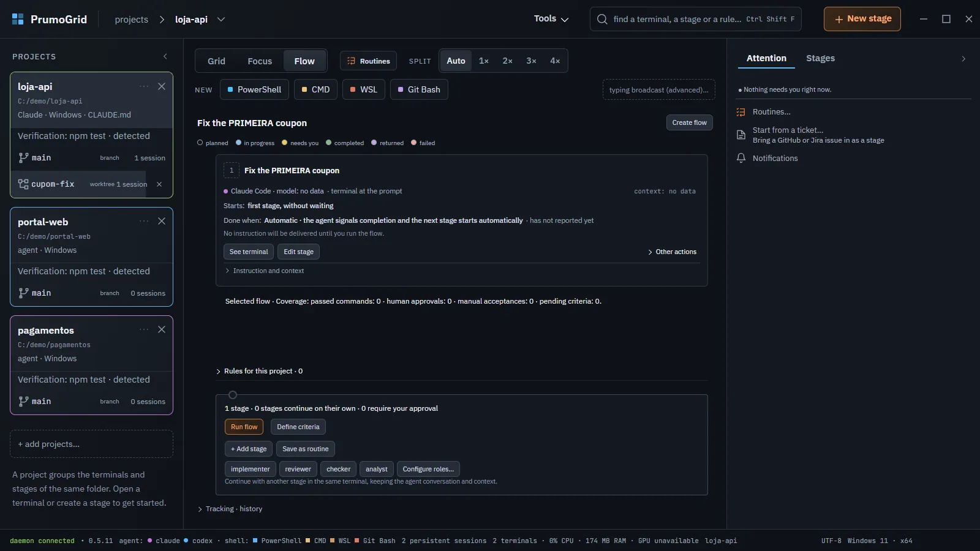Switch layout to Grid view
Screen dimensions: 980x551
(x=216, y=61)
